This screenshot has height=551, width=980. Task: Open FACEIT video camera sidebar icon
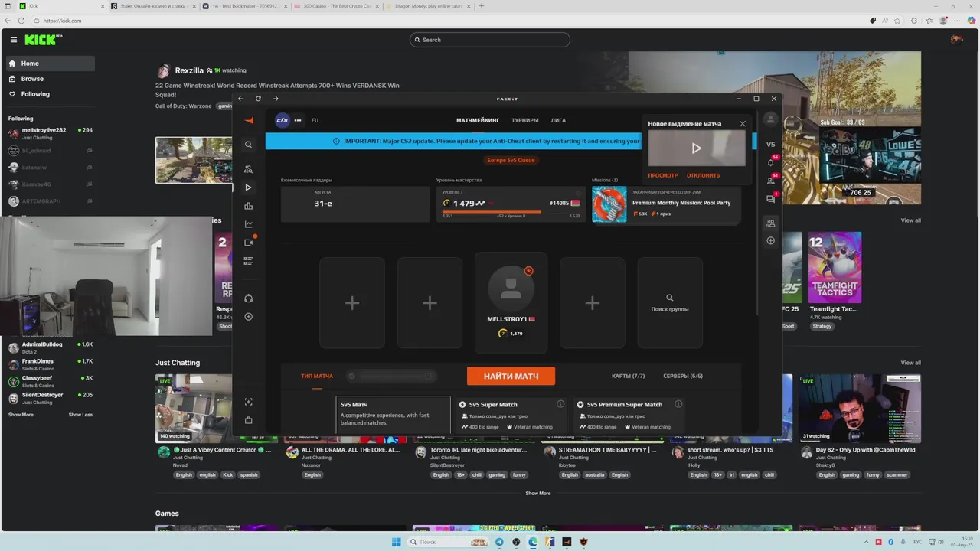pos(248,243)
